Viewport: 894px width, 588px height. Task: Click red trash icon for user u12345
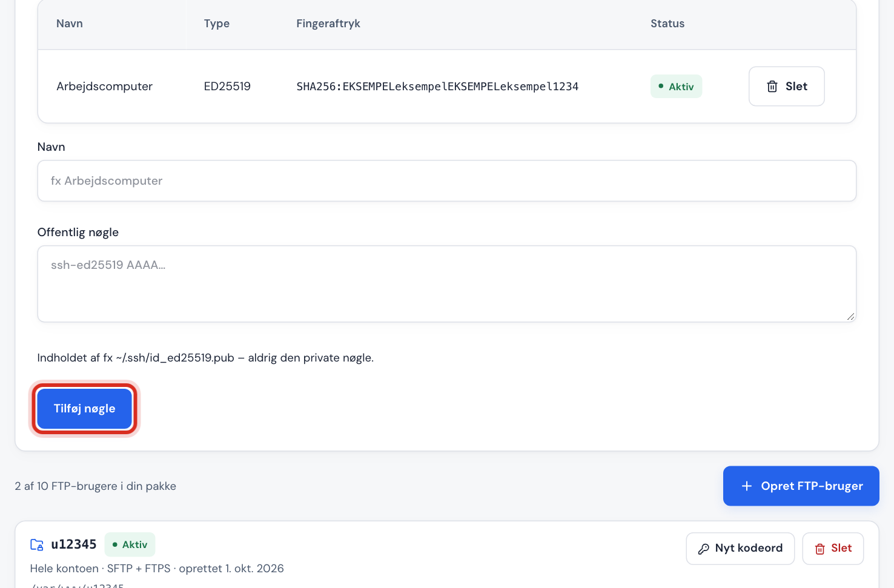[820, 549]
